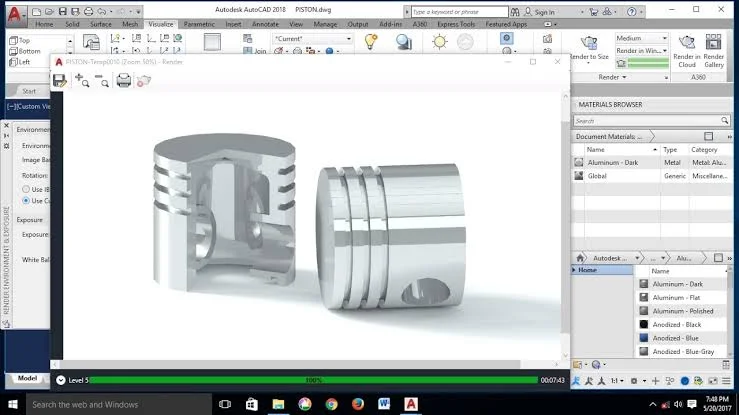Click the binoculars search icon in title bar
This screenshot has height=415, width=739.
tap(515, 12)
